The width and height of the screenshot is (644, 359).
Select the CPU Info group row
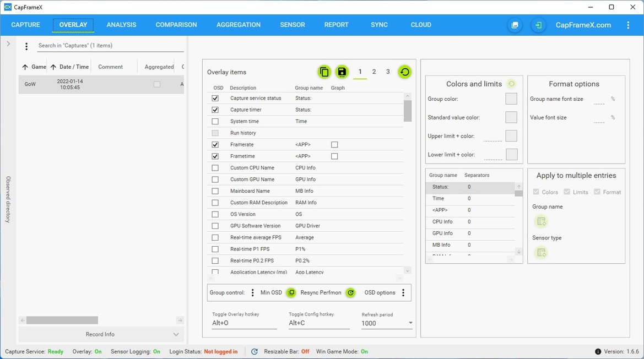point(470,222)
